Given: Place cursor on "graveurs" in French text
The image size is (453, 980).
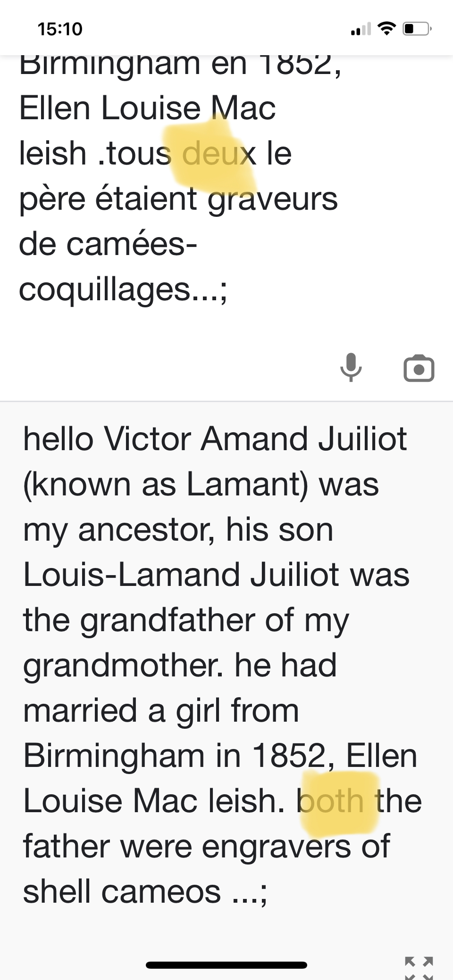Looking at the screenshot, I should coord(273,199).
